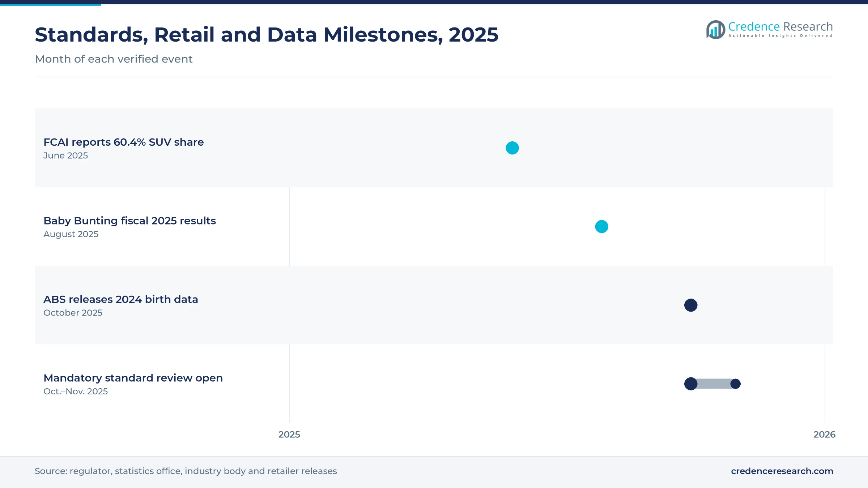868x488 pixels.
Task: Click the source note in the footer
Action: pos(186,471)
